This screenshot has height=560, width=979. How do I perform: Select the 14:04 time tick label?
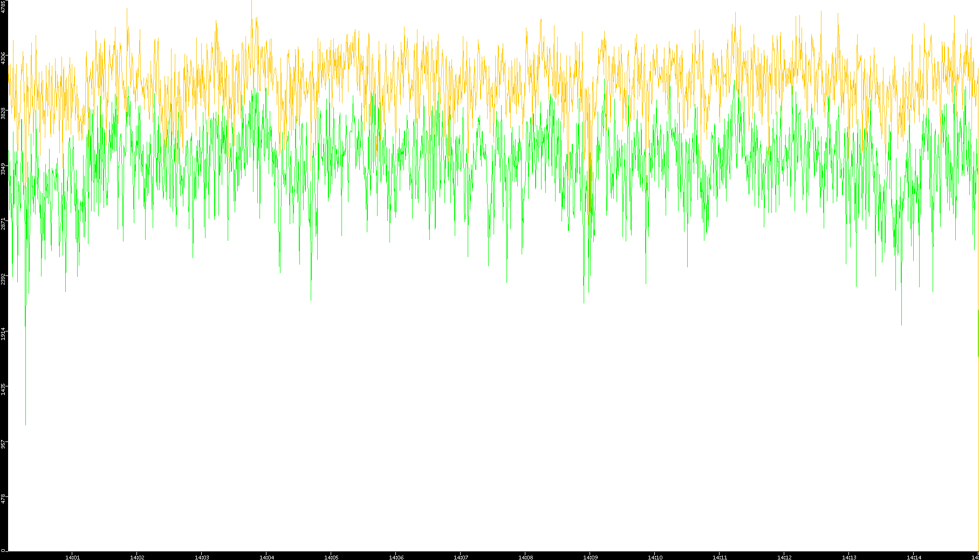point(266,557)
